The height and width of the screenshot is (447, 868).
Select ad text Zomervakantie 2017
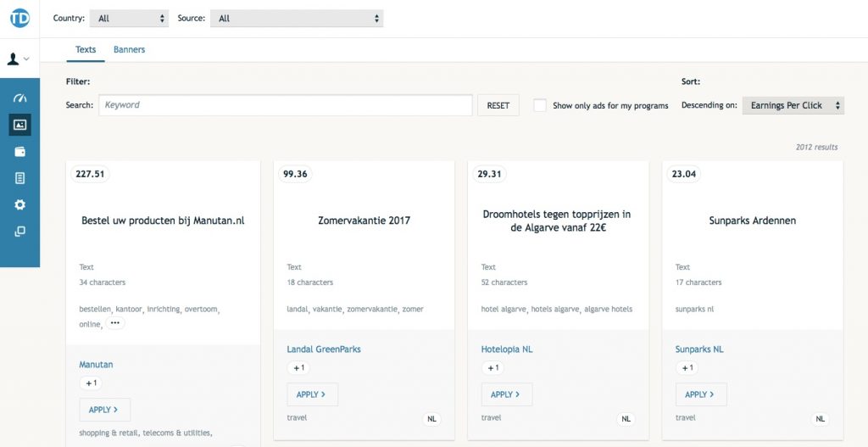[x=364, y=221]
